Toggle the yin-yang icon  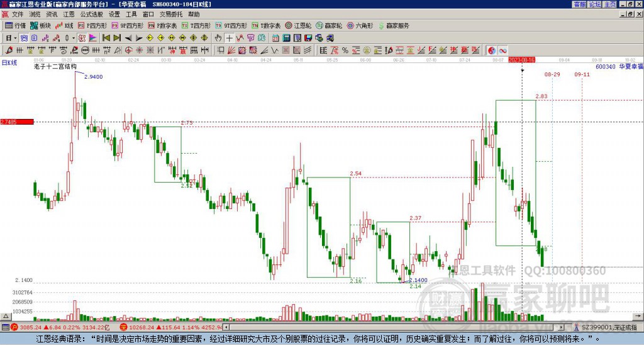coord(492,50)
